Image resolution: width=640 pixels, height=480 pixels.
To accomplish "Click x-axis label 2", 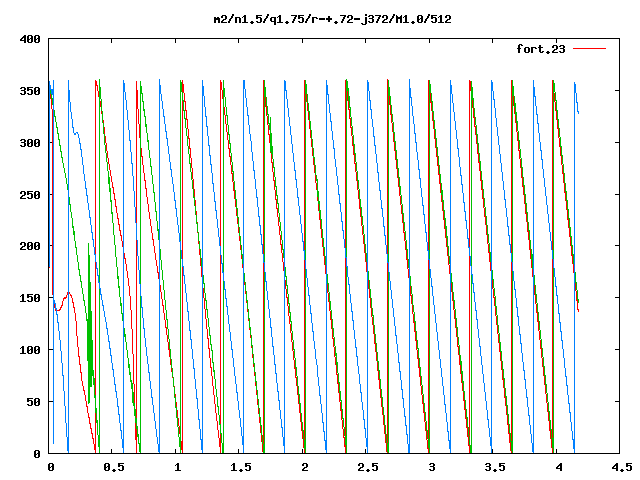I will pyautogui.click(x=304, y=467).
